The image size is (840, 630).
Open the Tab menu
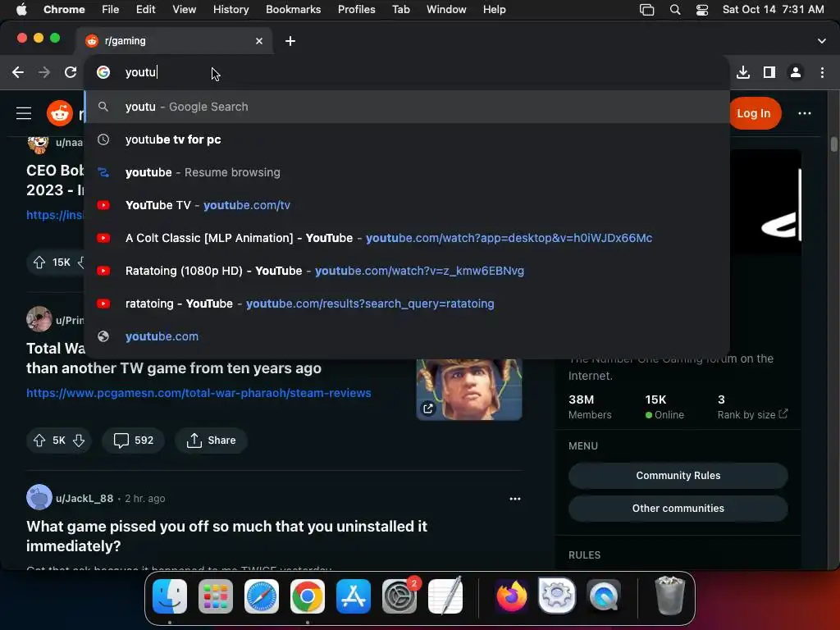(x=400, y=9)
